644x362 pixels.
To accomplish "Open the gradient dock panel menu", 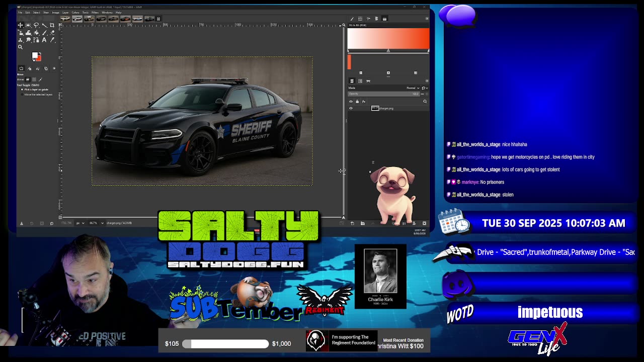I will [x=427, y=19].
